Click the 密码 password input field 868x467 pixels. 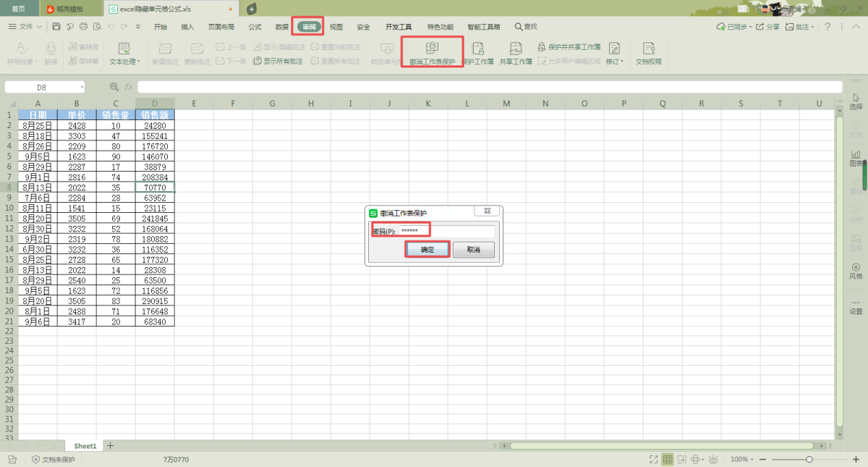click(x=446, y=231)
